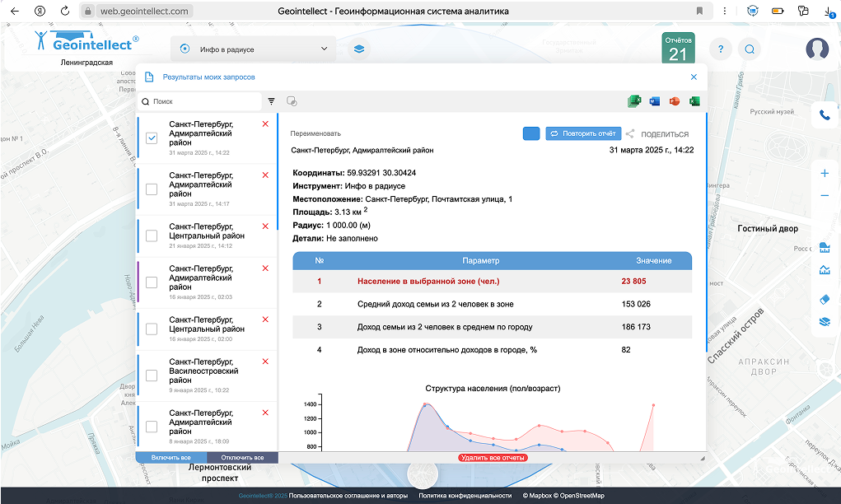Screen dimensions: 841x504
Task: Click the Включить все tab
Action: point(171,457)
